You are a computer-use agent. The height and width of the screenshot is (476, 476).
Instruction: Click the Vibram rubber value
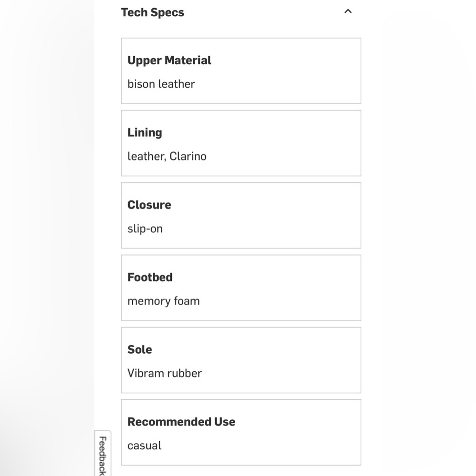[164, 373]
